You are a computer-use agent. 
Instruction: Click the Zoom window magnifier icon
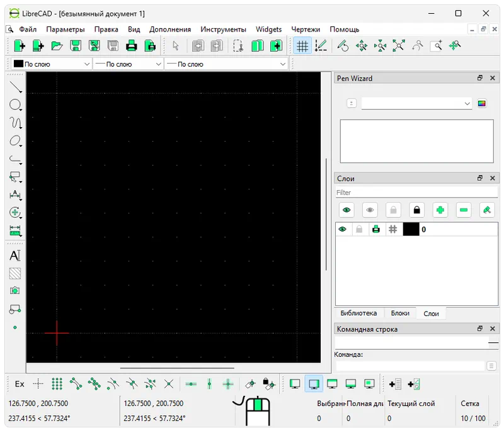click(x=436, y=45)
